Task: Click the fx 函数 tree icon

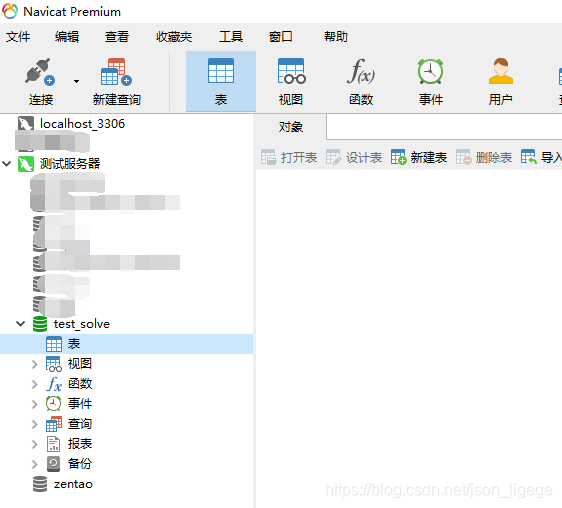Action: tap(54, 384)
